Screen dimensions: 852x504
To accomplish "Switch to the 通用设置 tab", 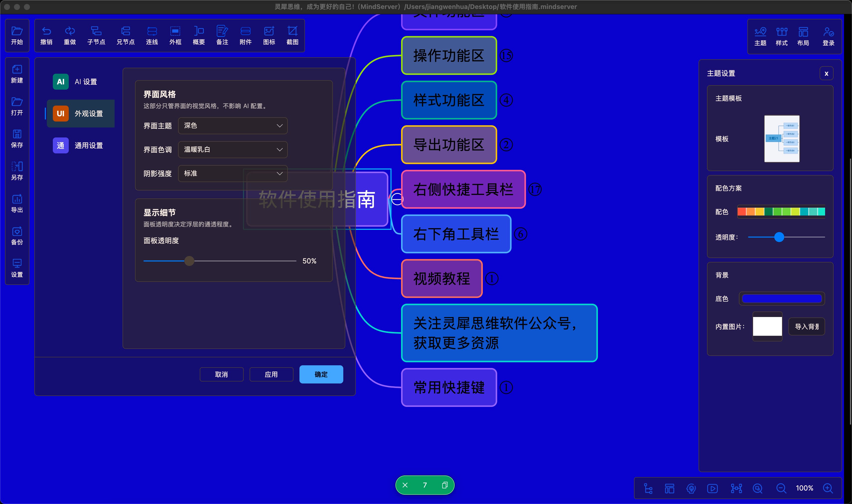I will tap(80, 145).
